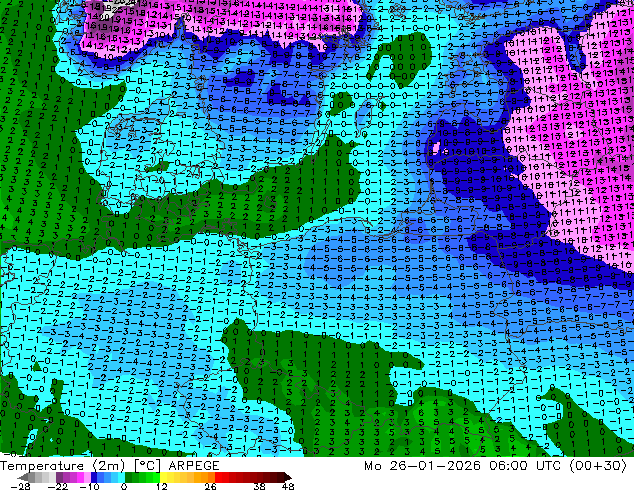The width and height of the screenshot is (634, 490).
Task: Click the dark maroon right arrow end of legend
Action: (288, 477)
